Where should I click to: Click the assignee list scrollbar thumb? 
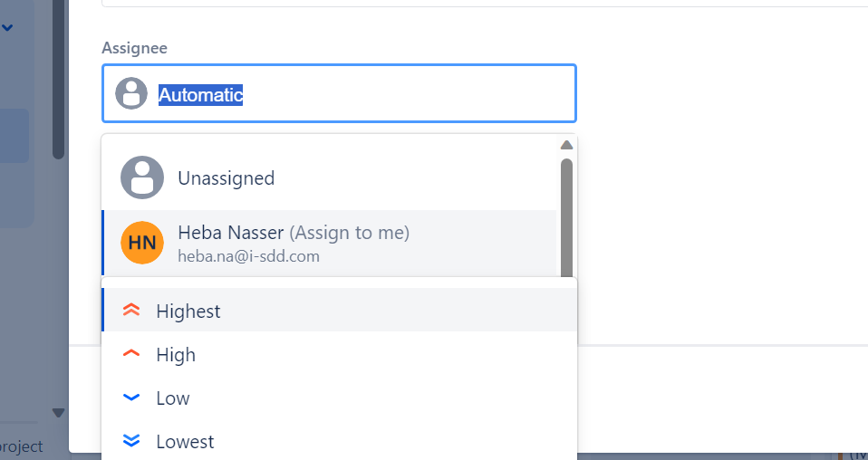pyautogui.click(x=566, y=217)
